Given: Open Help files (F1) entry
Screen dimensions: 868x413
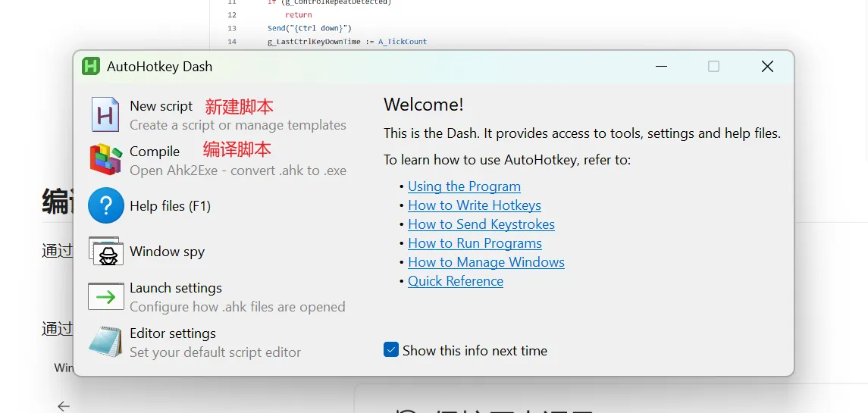Looking at the screenshot, I should coord(170,206).
